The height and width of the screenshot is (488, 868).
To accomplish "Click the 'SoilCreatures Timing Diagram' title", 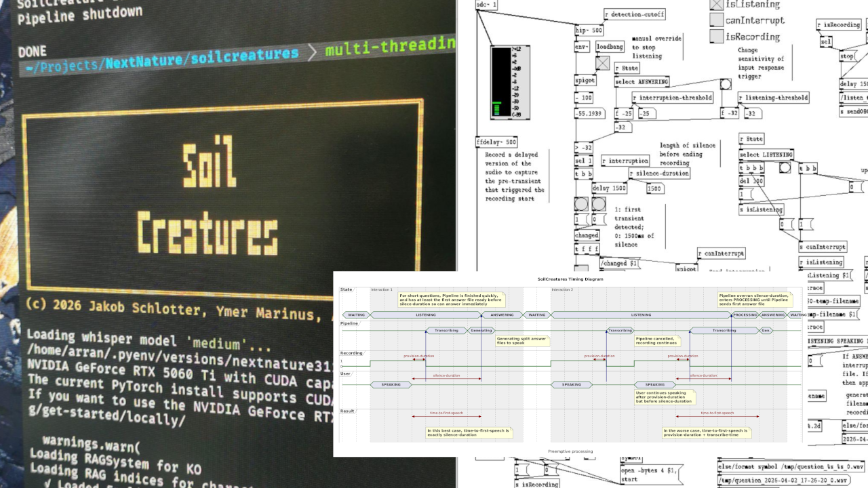I will click(x=570, y=279).
